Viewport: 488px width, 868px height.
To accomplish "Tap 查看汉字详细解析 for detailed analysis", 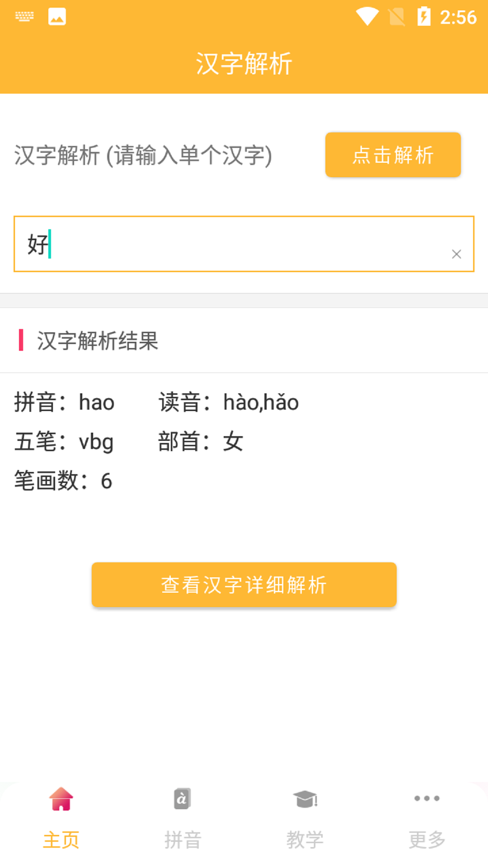I will tap(244, 584).
